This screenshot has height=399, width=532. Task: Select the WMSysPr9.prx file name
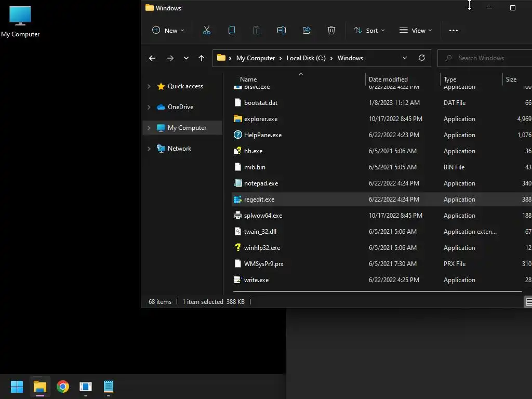click(x=263, y=263)
